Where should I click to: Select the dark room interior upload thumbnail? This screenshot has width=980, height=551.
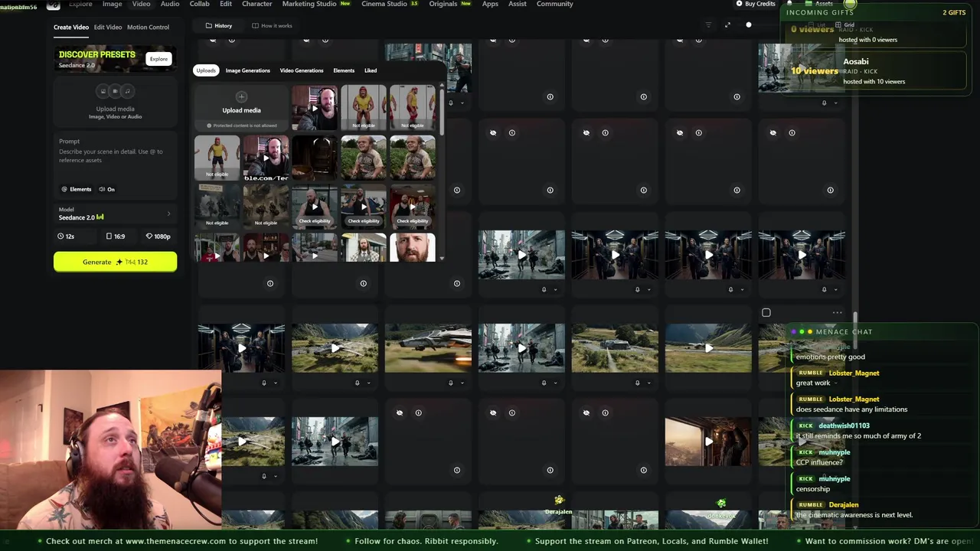pyautogui.click(x=314, y=157)
